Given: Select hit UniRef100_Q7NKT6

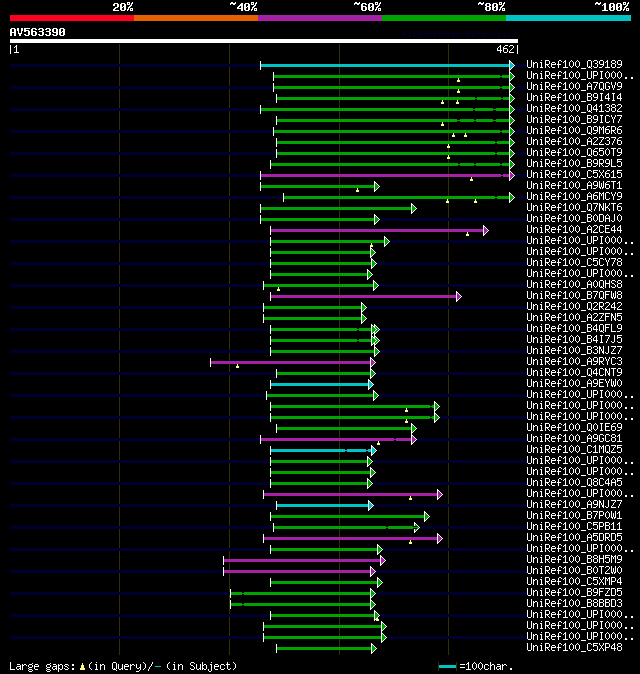Looking at the screenshot, I should tap(574, 207).
